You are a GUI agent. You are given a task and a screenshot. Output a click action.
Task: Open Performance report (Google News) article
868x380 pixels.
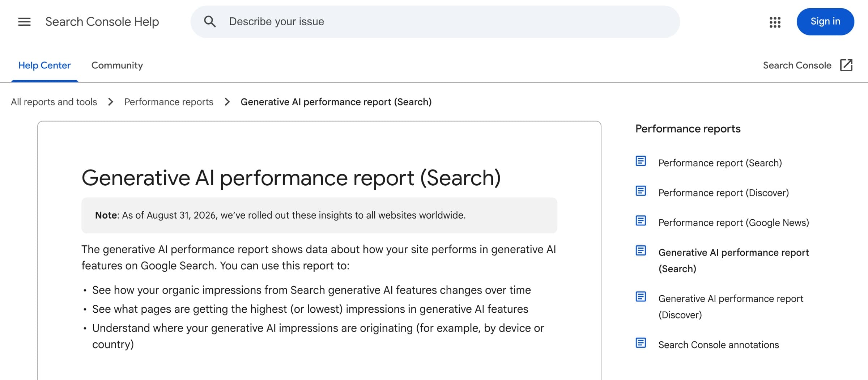coord(733,223)
